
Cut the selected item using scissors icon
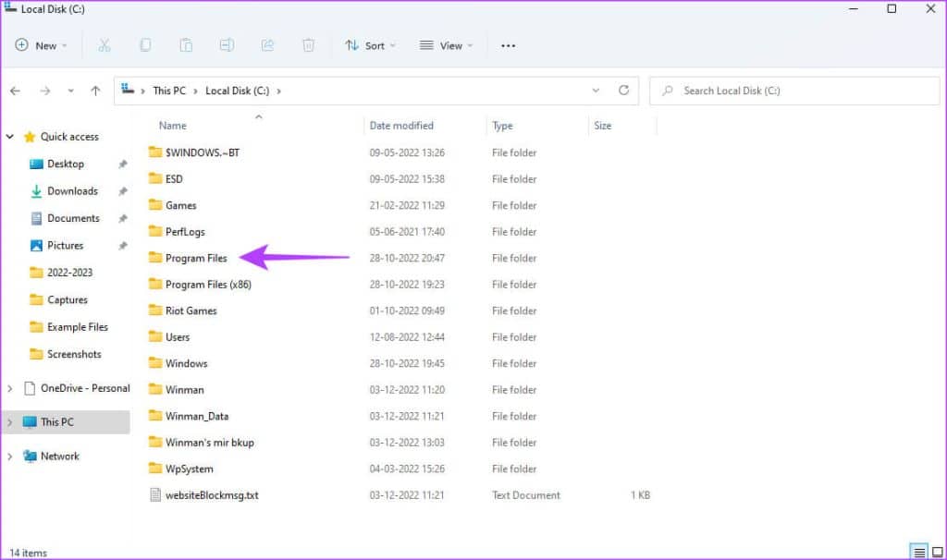105,45
